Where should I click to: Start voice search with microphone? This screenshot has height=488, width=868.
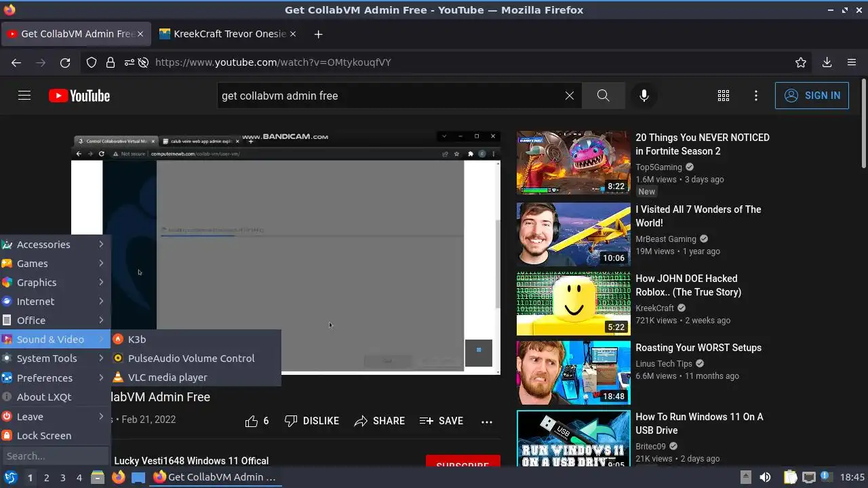coord(644,96)
